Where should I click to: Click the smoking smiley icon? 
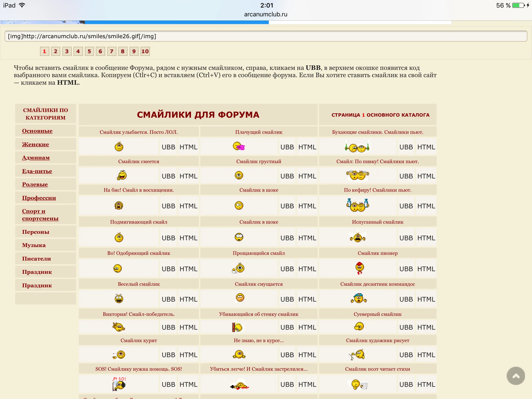point(119,355)
